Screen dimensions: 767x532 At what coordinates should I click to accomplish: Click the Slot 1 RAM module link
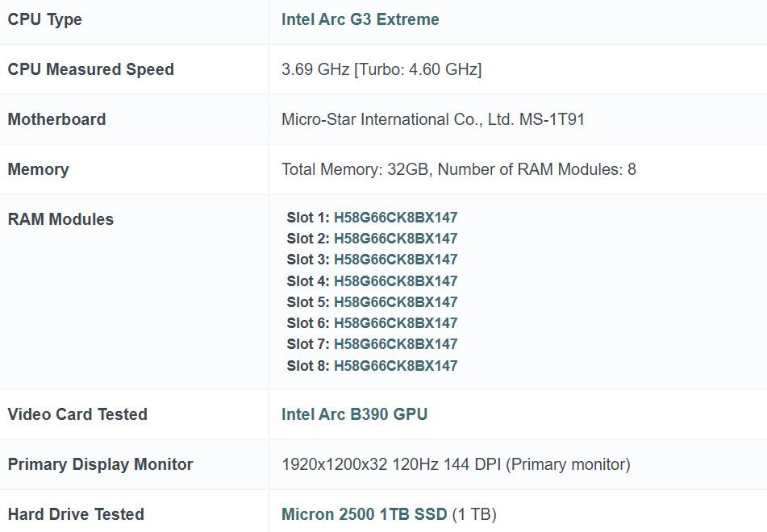395,218
